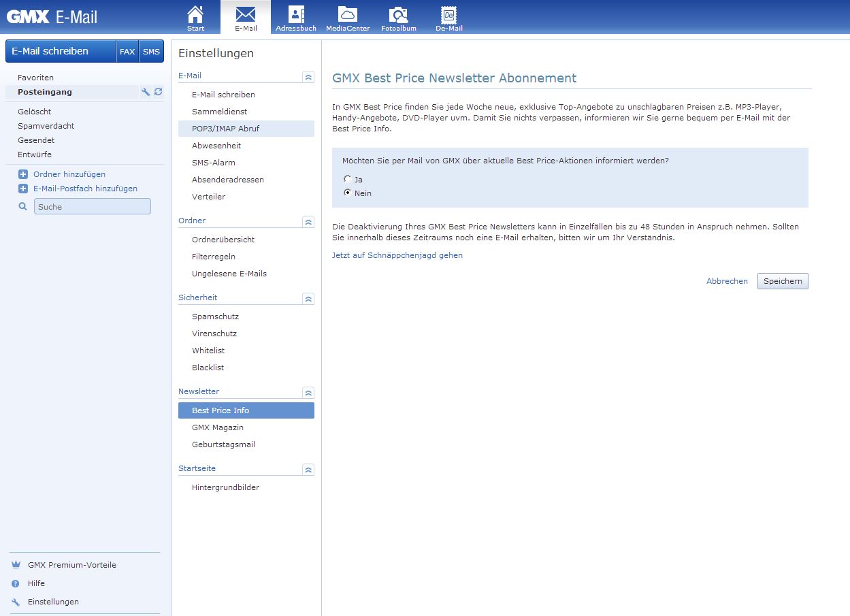Collapse the Sicherheit settings section

(308, 299)
